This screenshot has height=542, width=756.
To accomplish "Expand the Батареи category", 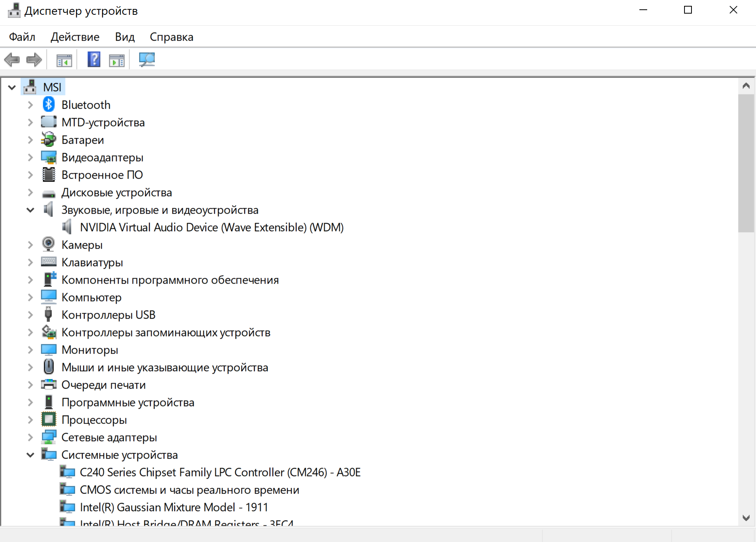I will (31, 140).
